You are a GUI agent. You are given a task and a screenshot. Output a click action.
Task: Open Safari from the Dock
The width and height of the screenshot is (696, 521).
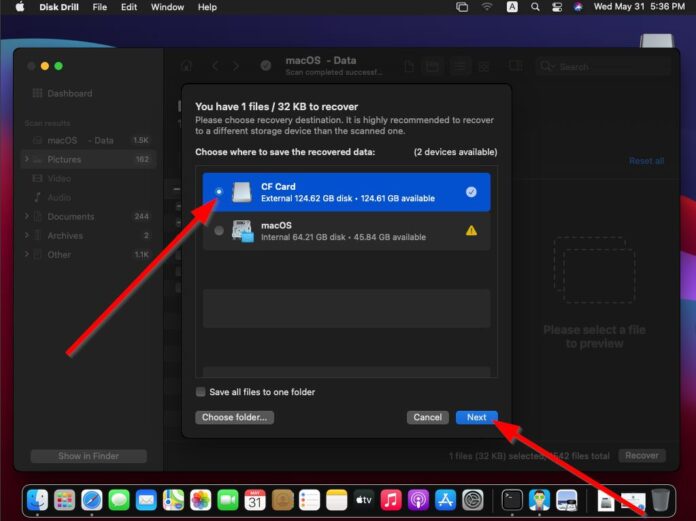92,500
